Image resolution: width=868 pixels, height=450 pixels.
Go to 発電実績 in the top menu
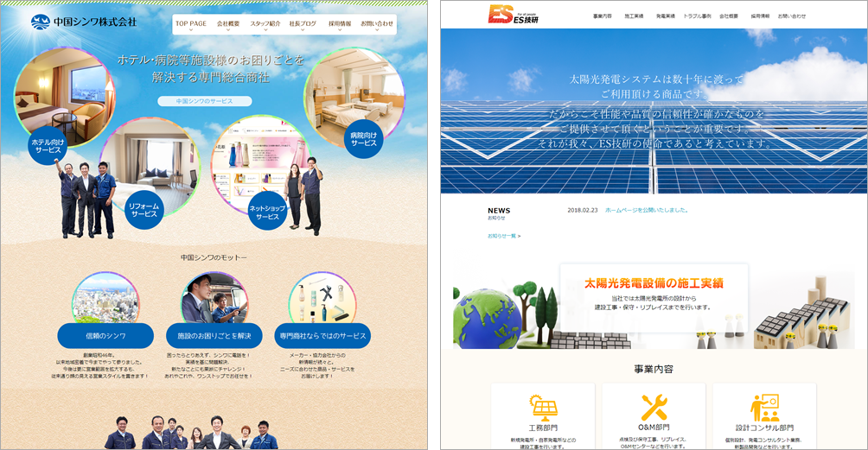coord(666,16)
